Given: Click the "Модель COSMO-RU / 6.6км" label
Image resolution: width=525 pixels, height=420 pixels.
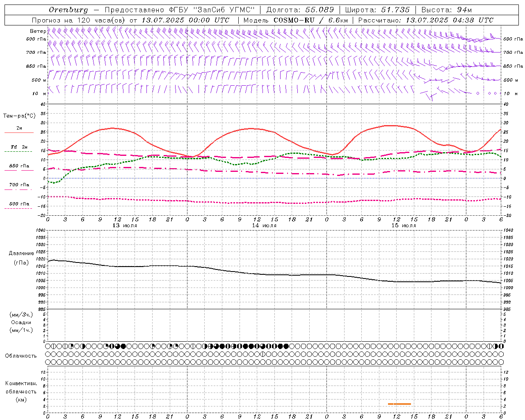Looking at the screenshot, I should 295,20.
